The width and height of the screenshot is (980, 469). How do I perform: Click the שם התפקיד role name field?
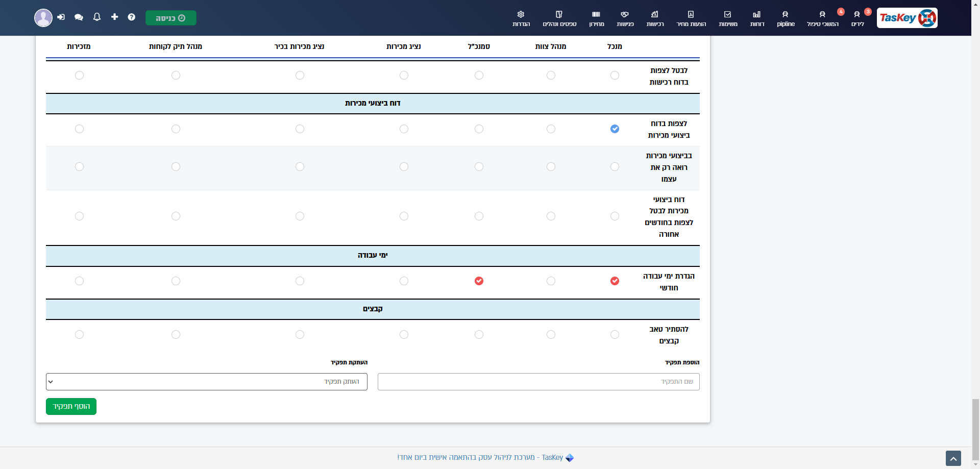click(x=538, y=382)
